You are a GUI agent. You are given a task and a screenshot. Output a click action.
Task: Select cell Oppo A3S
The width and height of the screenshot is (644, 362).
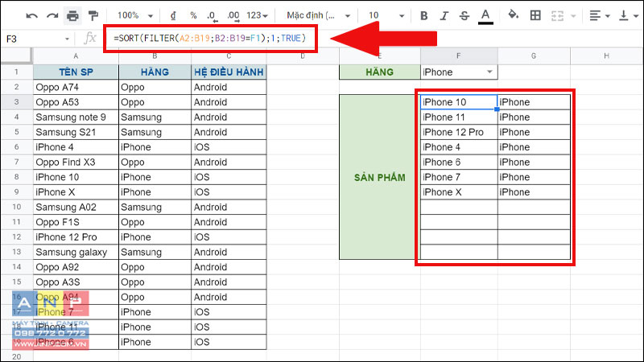coord(76,282)
